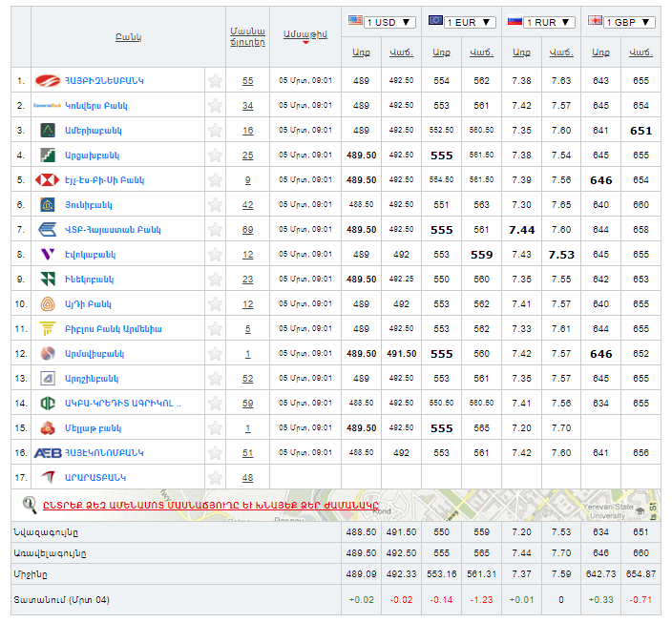Click the VTB-Armenia bank logo
This screenshot has height=623, width=672.
click(47, 229)
